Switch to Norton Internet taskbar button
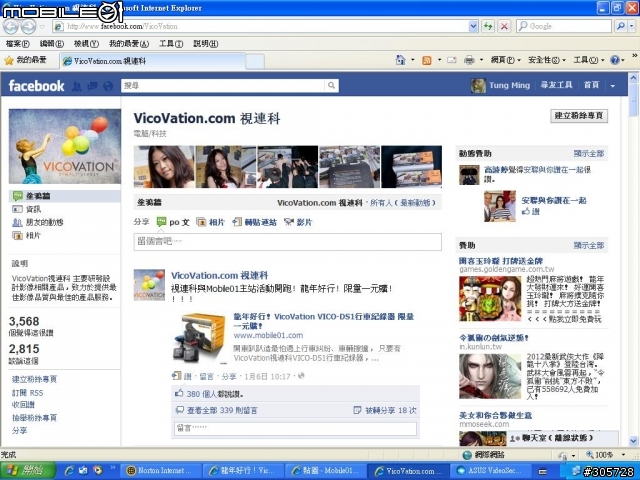640x480 pixels. [162, 471]
